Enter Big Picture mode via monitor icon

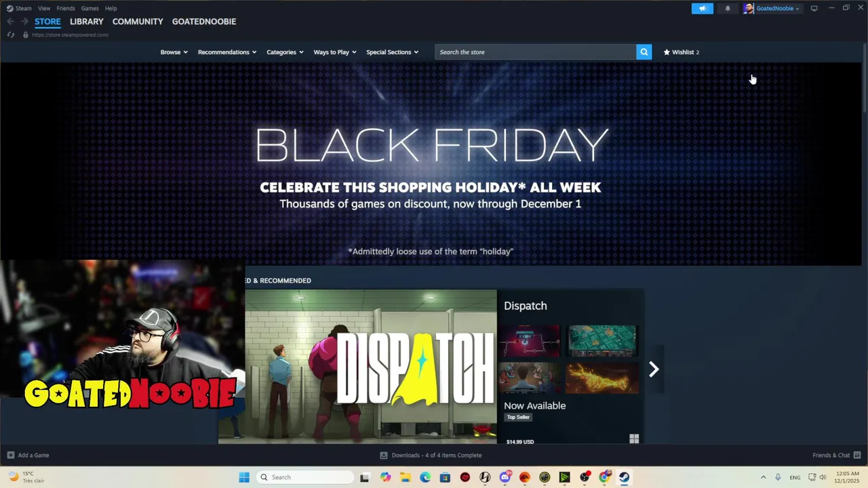(x=814, y=8)
